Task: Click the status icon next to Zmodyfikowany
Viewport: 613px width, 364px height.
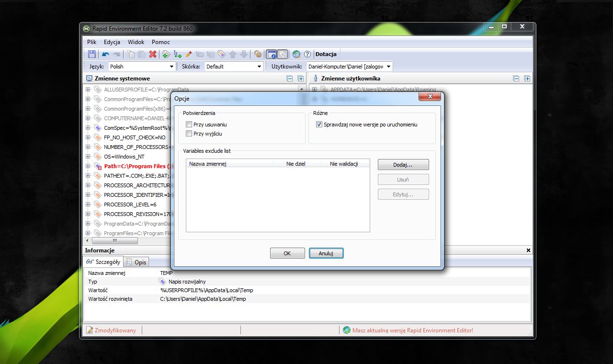Action: (90, 330)
